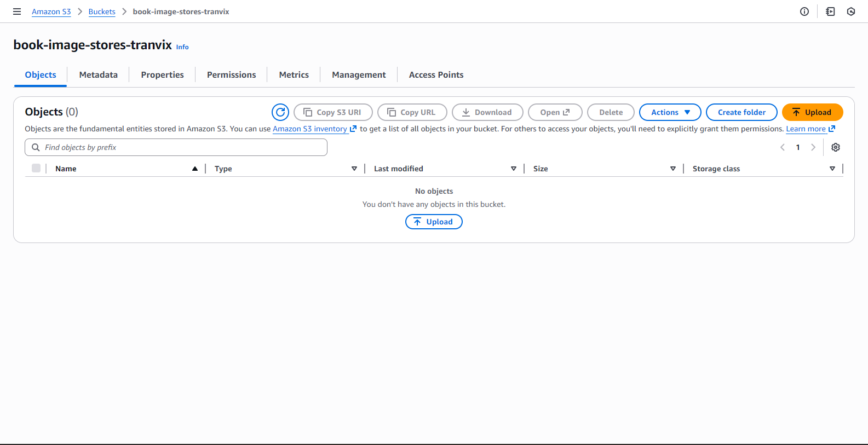Go to the Buckets breadcrumb link
The height and width of the screenshot is (445, 868).
[x=102, y=11]
